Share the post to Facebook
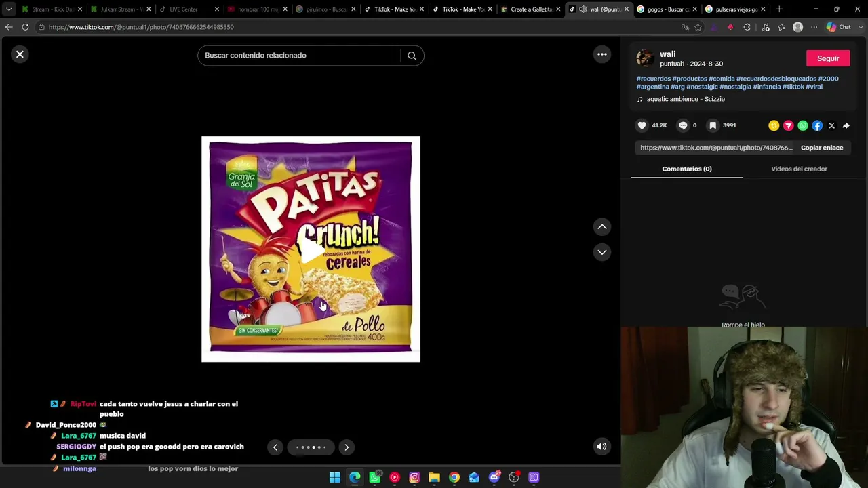The width and height of the screenshot is (868, 488). [817, 125]
